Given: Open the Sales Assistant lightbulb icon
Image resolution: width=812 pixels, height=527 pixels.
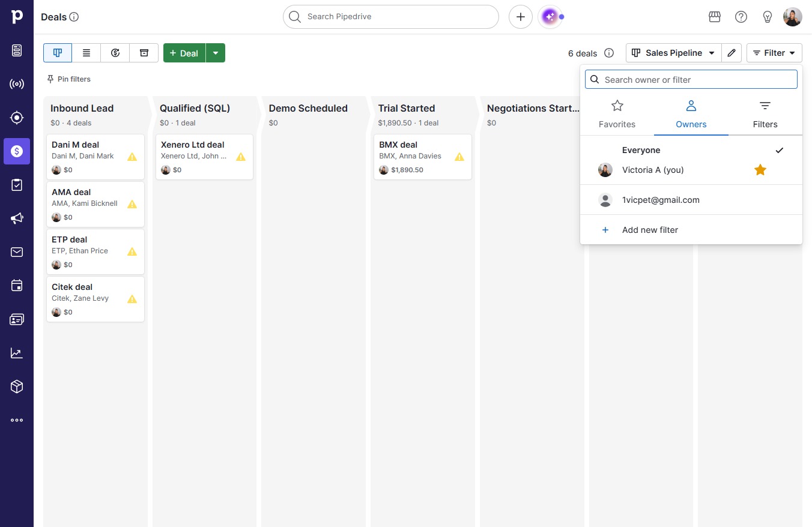Looking at the screenshot, I should [768, 17].
